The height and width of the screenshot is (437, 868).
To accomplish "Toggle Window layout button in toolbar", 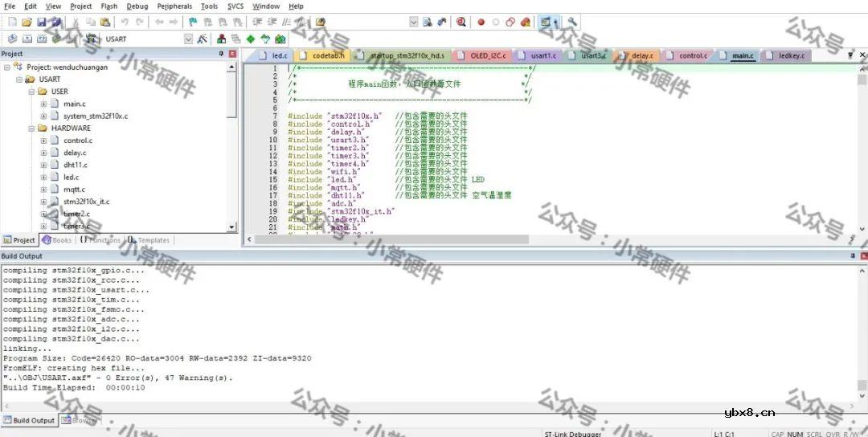I will coord(545,22).
